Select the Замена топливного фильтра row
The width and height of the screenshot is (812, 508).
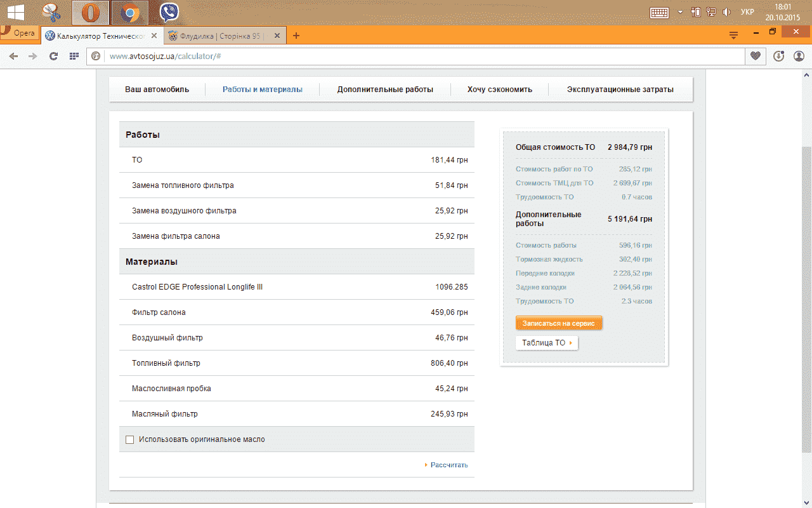coord(297,185)
